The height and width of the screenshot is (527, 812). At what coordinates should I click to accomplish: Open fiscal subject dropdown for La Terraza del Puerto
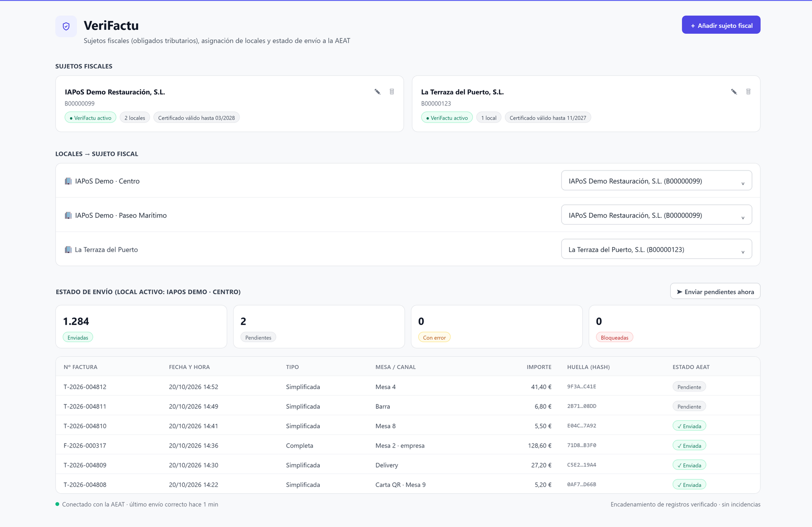pyautogui.click(x=656, y=249)
